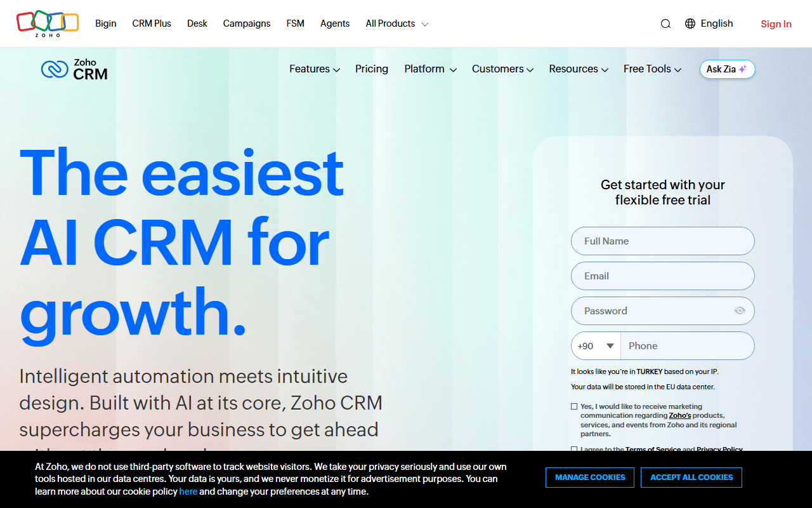Screen dimensions: 812x508
Task: Expand the All Products dropdown
Action: [x=397, y=23]
